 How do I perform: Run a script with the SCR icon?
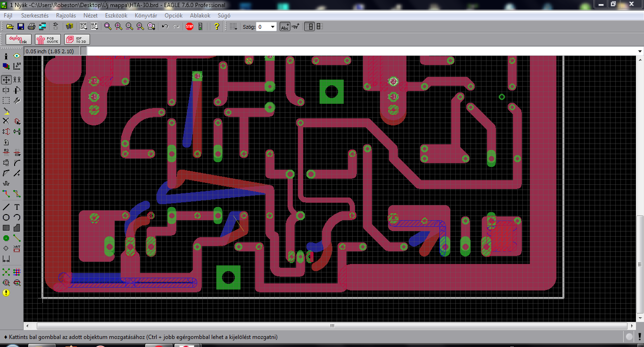[x=83, y=27]
